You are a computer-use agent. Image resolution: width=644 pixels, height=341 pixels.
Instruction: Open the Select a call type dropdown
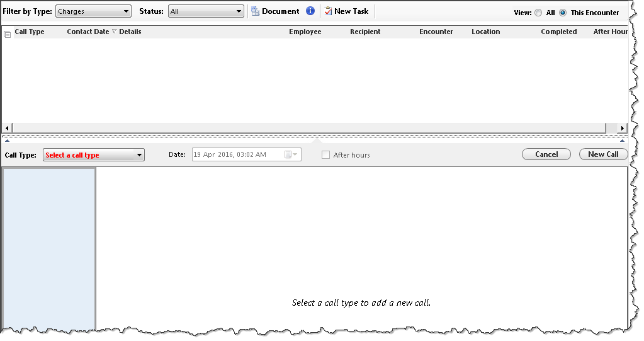point(94,155)
